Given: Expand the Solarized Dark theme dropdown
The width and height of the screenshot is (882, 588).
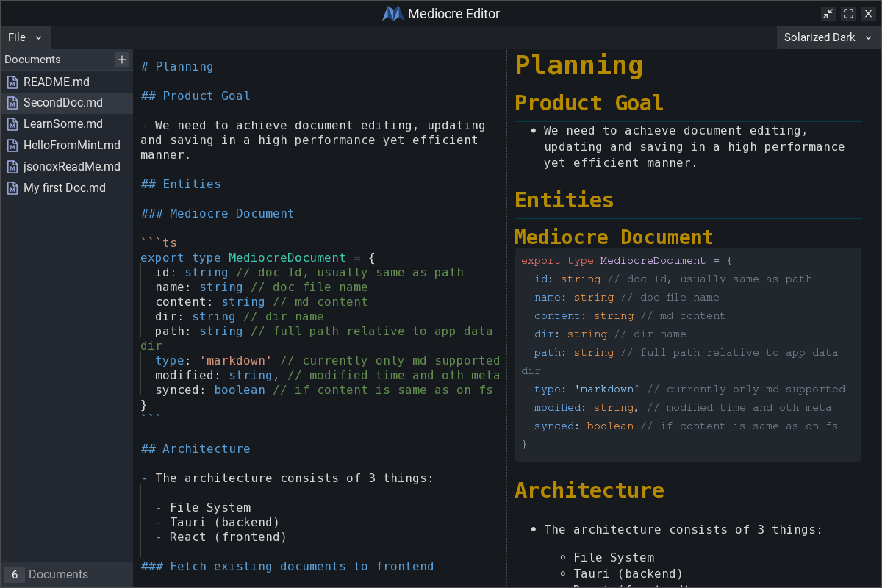Looking at the screenshot, I should tap(828, 37).
